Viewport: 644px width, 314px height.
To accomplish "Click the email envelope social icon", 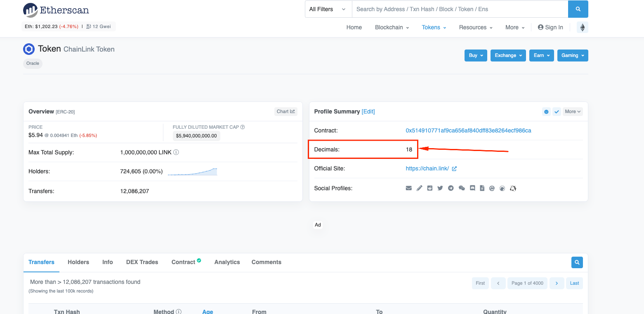I will [x=409, y=188].
